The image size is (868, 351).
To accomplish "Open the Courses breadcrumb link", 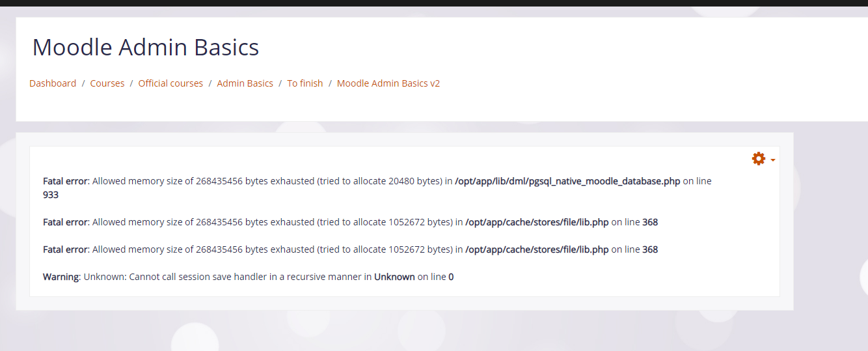I will click(107, 83).
